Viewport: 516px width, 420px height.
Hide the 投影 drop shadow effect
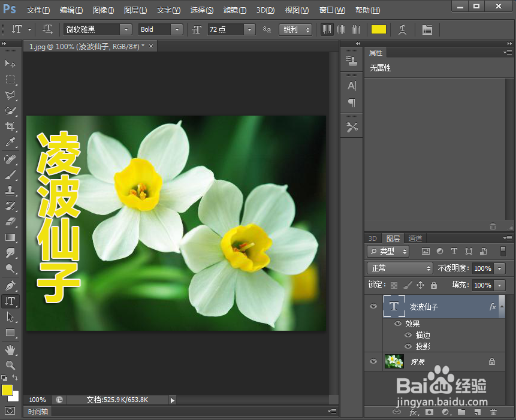pyautogui.click(x=408, y=346)
